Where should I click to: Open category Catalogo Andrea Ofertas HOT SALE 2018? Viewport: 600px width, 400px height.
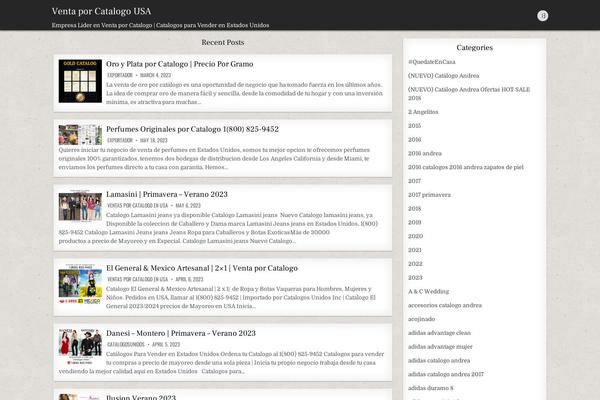pyautogui.click(x=469, y=93)
